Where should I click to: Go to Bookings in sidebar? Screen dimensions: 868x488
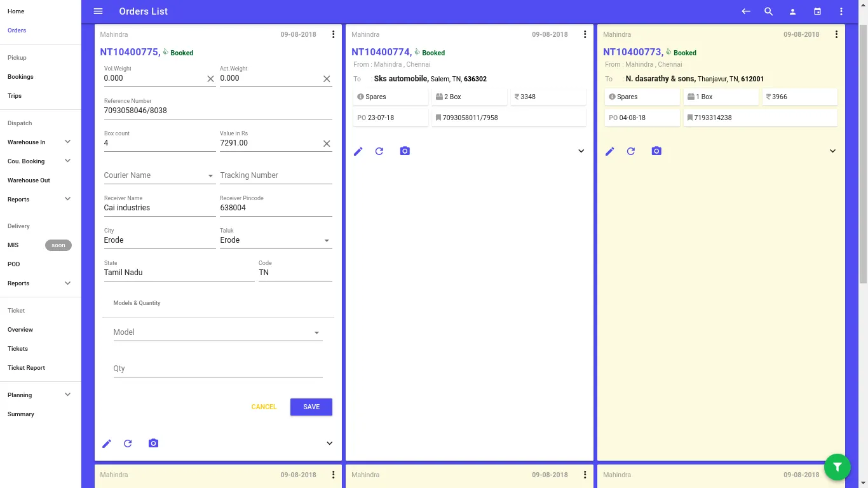pyautogui.click(x=20, y=77)
